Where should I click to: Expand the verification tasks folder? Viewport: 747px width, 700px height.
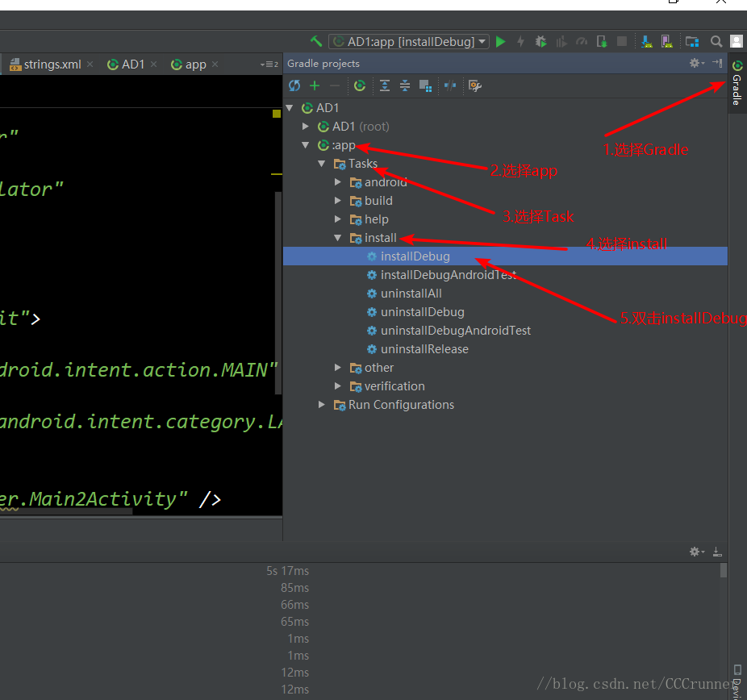(338, 386)
